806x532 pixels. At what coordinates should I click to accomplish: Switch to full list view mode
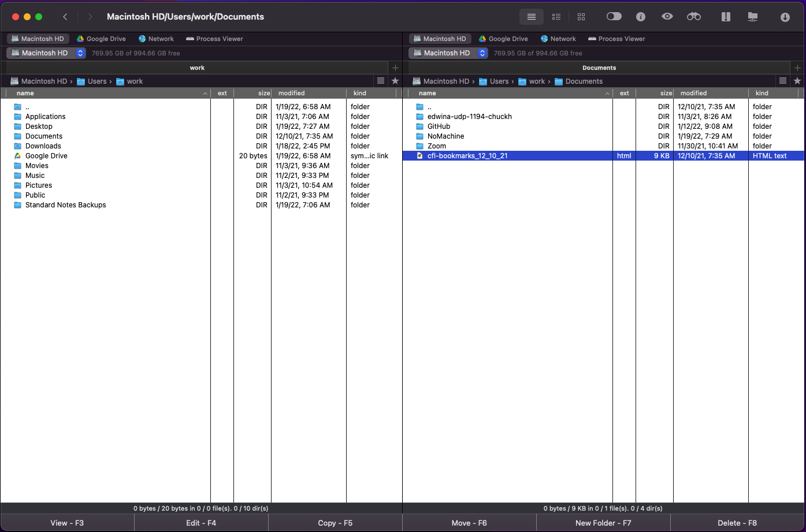(x=532, y=17)
